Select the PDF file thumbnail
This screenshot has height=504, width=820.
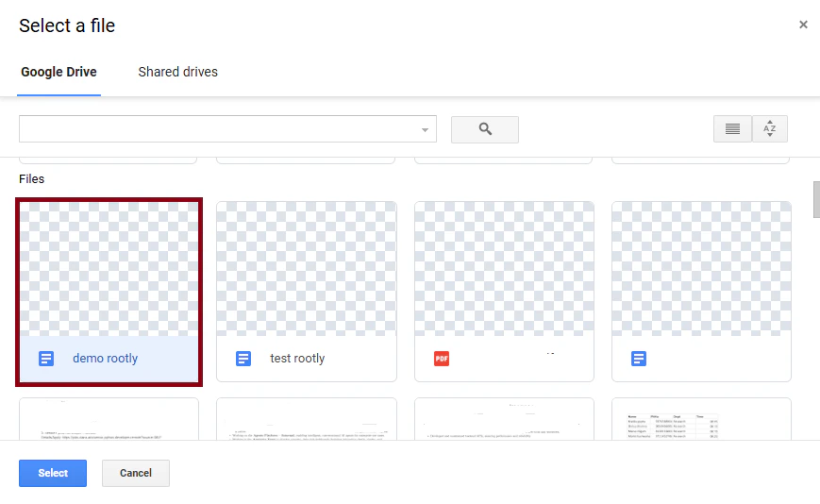[504, 269]
